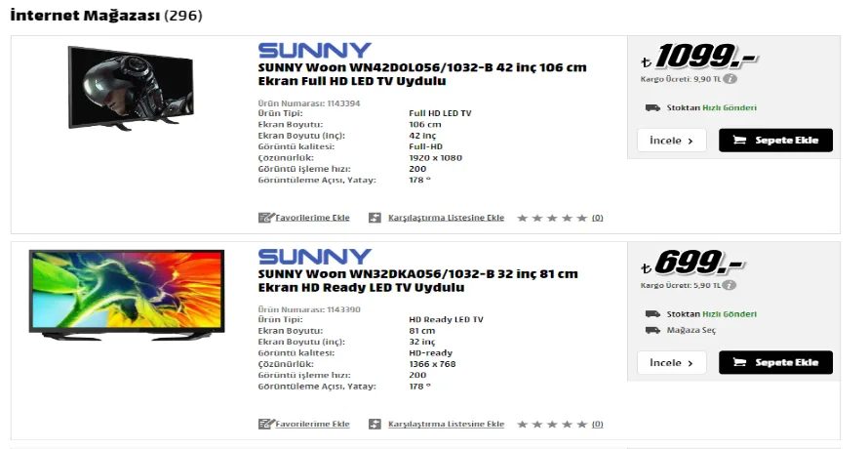This screenshot has width=868, height=449.
Task: Open İncele for the 42 inç Full HD TV
Action: (672, 141)
